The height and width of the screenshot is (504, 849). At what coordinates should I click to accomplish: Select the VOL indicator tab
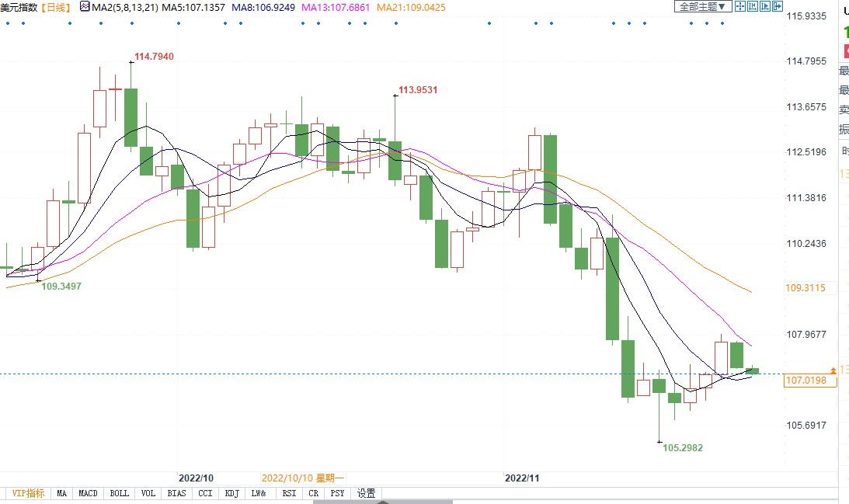[148, 493]
